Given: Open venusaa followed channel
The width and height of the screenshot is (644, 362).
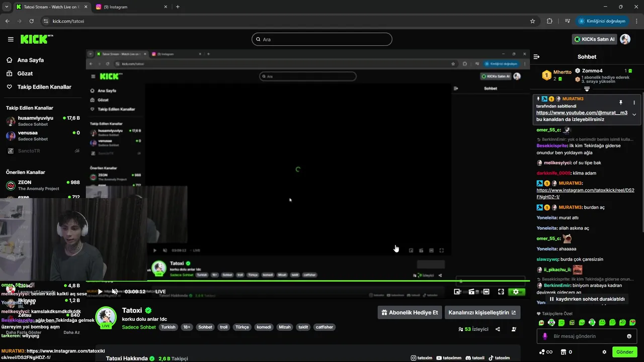Looking at the screenshot, I should pos(42,136).
